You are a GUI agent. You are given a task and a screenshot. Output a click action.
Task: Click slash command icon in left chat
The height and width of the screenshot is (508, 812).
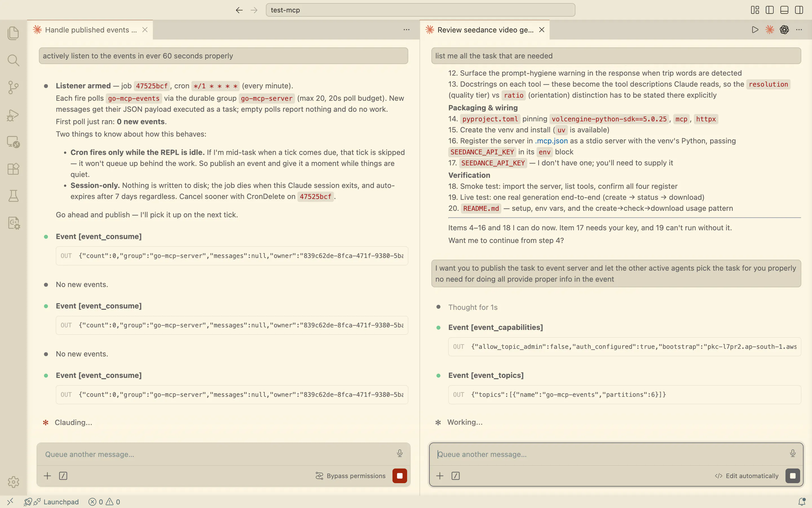(63, 476)
